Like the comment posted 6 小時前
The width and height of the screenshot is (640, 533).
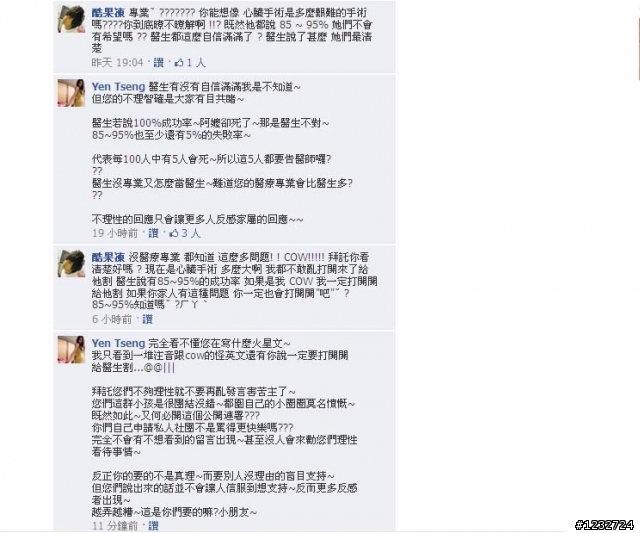tap(148, 319)
